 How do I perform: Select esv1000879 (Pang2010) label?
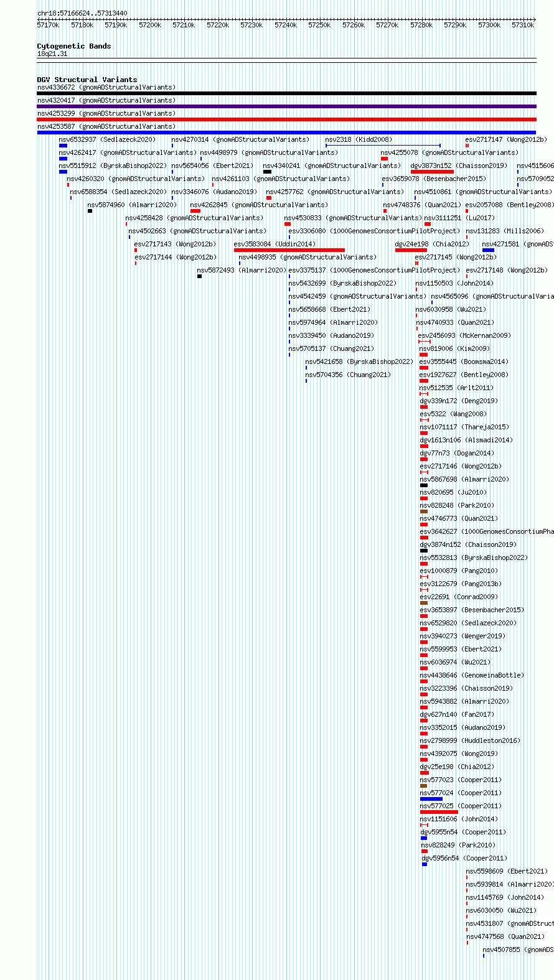(x=459, y=571)
